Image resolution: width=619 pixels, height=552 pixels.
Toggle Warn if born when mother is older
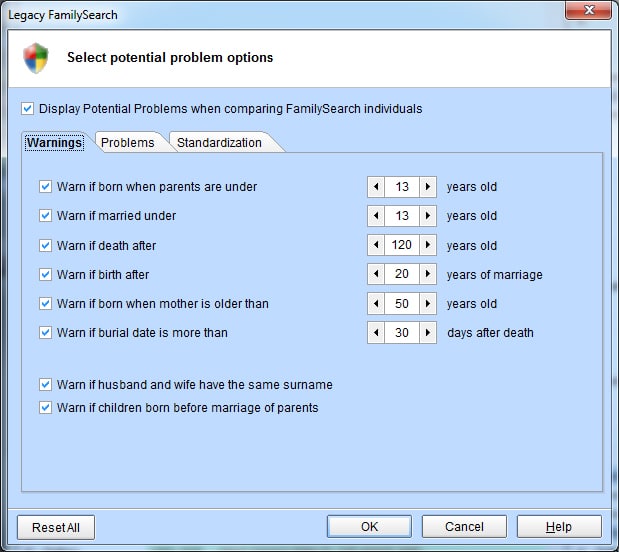click(x=45, y=303)
